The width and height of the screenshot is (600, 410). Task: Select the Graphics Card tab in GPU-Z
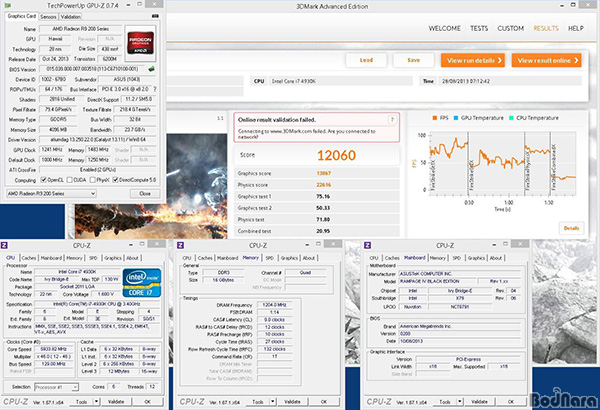(x=22, y=16)
